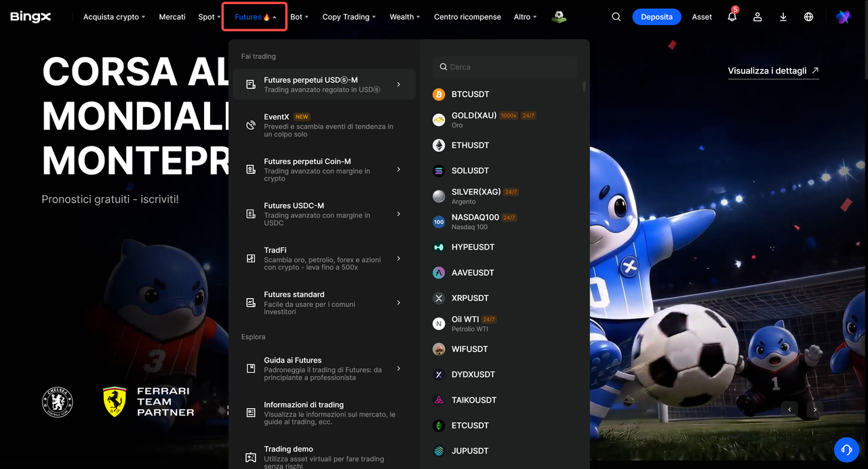Click the download app icon

[x=783, y=17]
